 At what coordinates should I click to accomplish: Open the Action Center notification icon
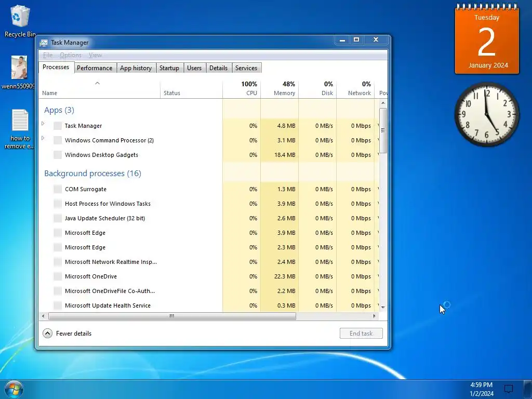coord(509,389)
